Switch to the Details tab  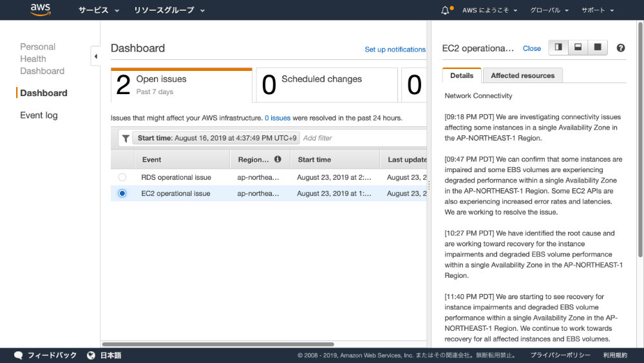pos(462,75)
